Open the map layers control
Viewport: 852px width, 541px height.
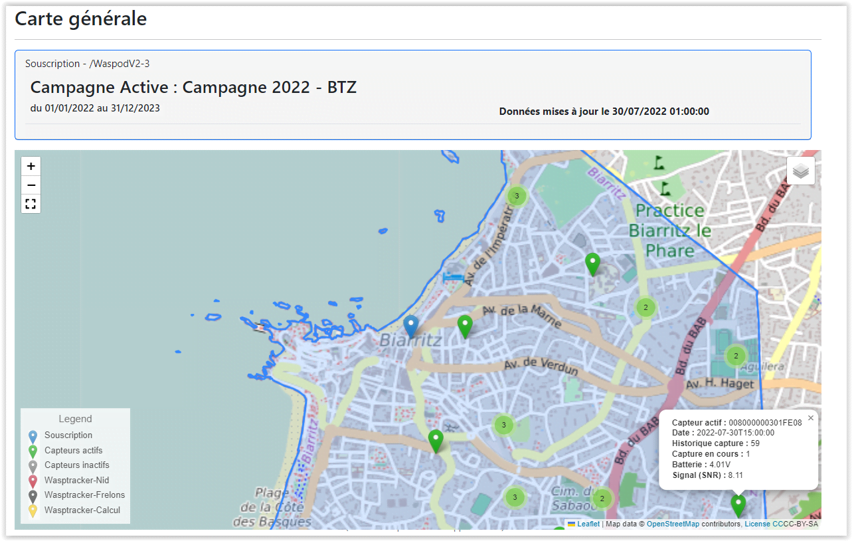[800, 171]
